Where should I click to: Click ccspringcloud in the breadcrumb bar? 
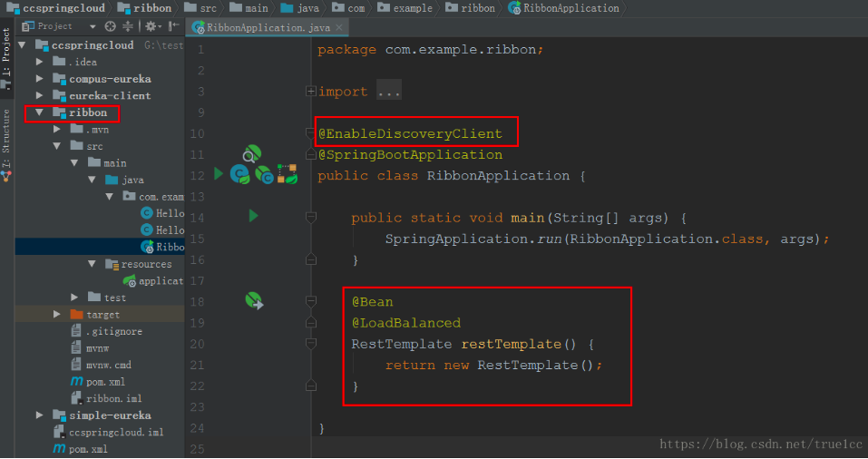coord(55,8)
